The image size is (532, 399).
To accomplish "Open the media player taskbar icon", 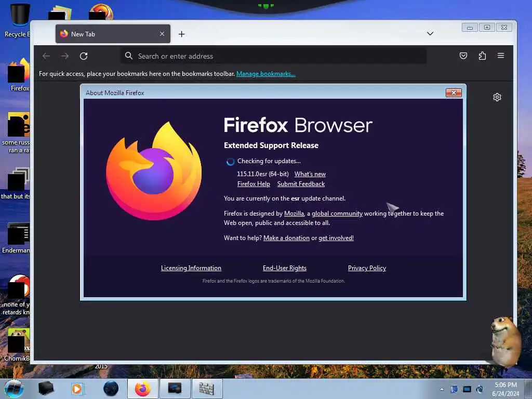I will point(77,389).
